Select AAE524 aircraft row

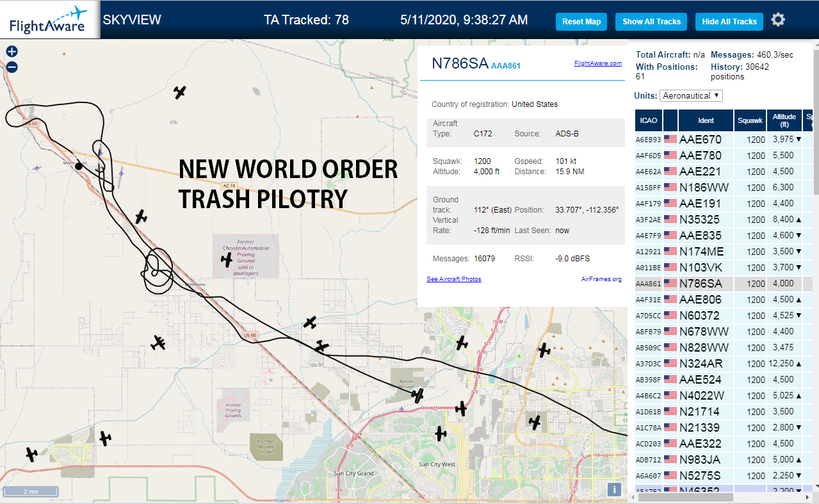[x=724, y=379]
